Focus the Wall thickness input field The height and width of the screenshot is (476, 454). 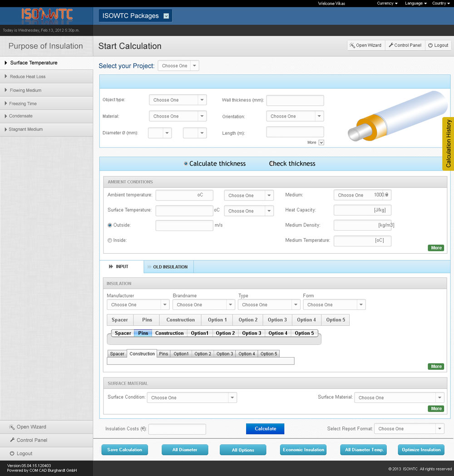(295, 100)
